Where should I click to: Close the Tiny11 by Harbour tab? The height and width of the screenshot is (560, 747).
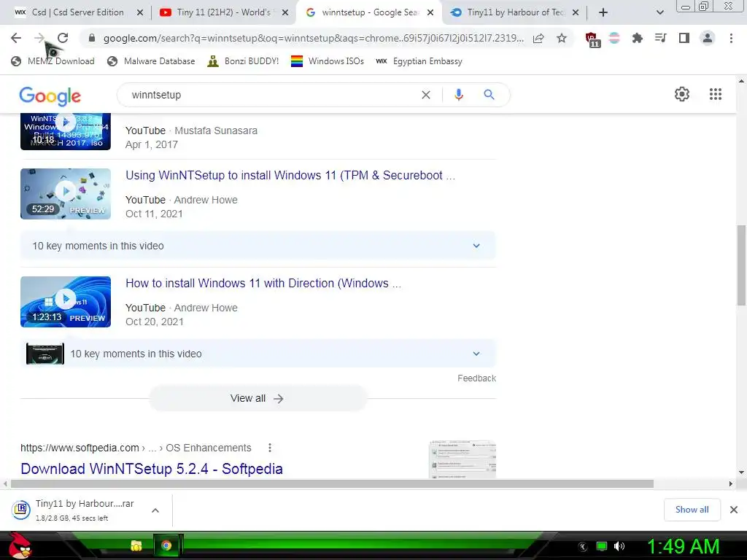(575, 12)
